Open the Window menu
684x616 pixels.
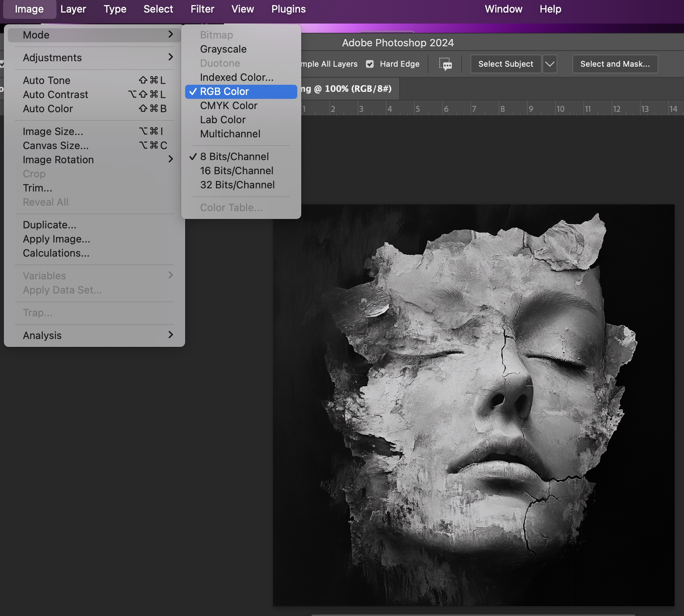point(504,9)
